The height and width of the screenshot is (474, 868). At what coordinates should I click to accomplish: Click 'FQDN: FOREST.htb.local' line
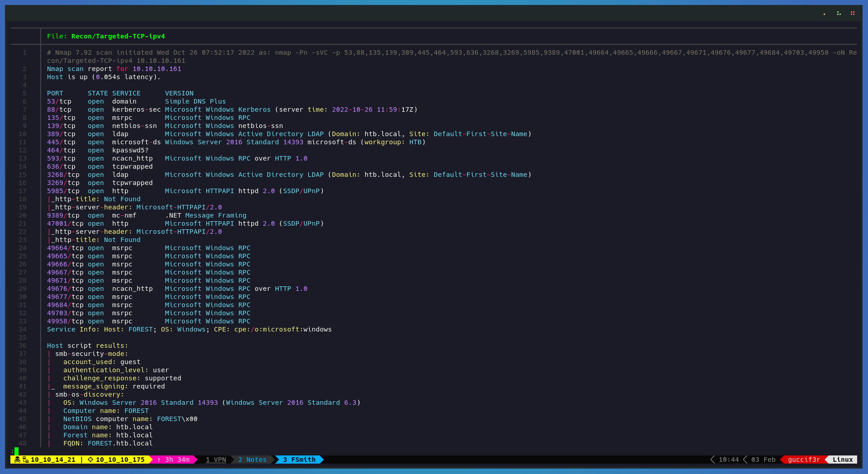pyautogui.click(x=108, y=443)
